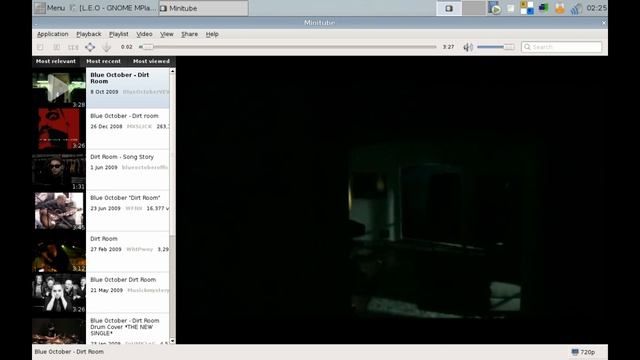Open the Application menu

click(53, 34)
